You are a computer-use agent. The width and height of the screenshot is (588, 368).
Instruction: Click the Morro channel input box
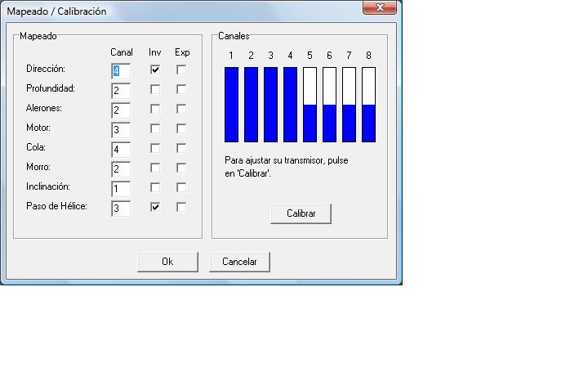[121, 168]
